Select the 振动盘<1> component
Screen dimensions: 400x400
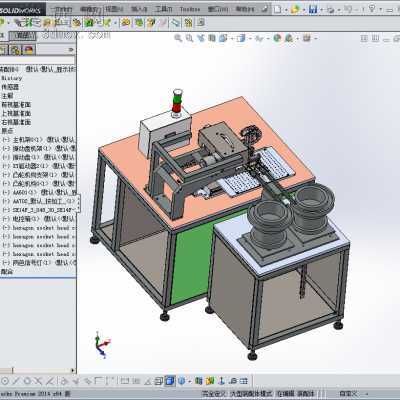tap(39, 157)
